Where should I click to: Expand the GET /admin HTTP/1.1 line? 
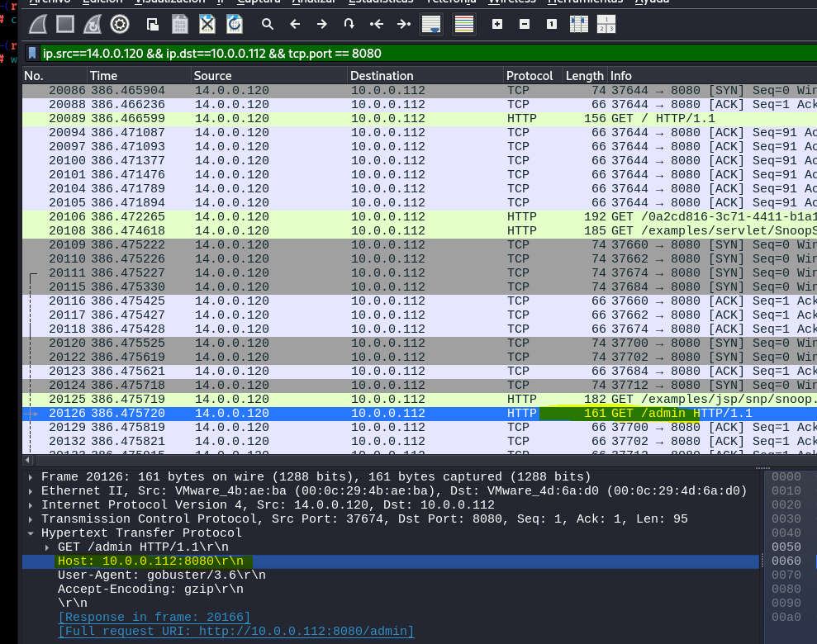[48, 547]
